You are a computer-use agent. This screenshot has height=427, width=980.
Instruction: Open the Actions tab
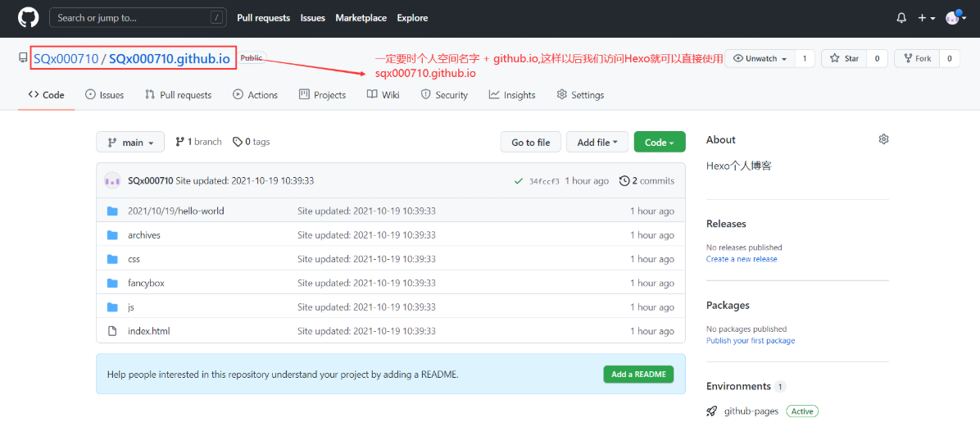[x=255, y=95]
